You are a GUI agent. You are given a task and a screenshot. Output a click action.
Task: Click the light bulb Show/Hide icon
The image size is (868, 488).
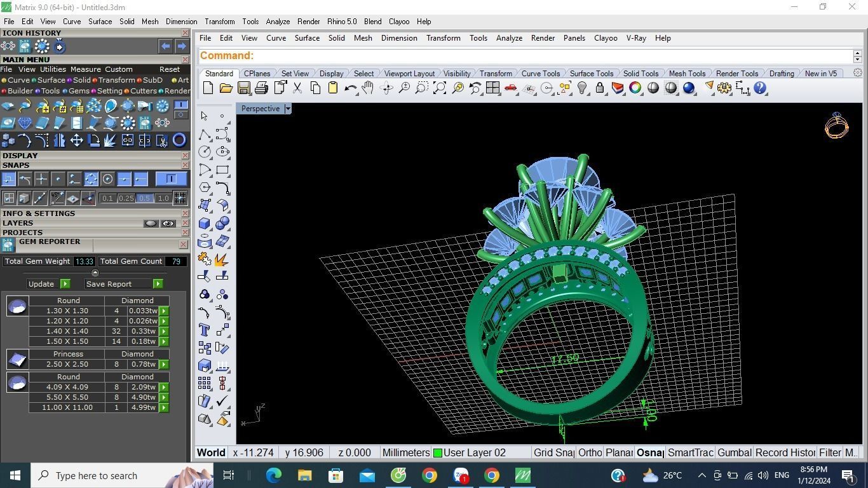(x=581, y=88)
